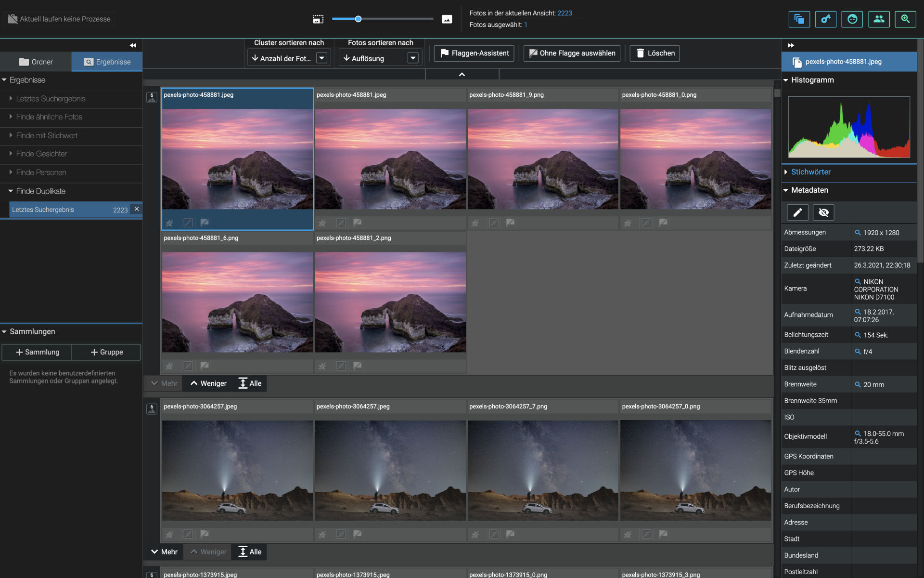Click the Flaggen-Assistent button
This screenshot has height=578, width=924.
tap(474, 53)
